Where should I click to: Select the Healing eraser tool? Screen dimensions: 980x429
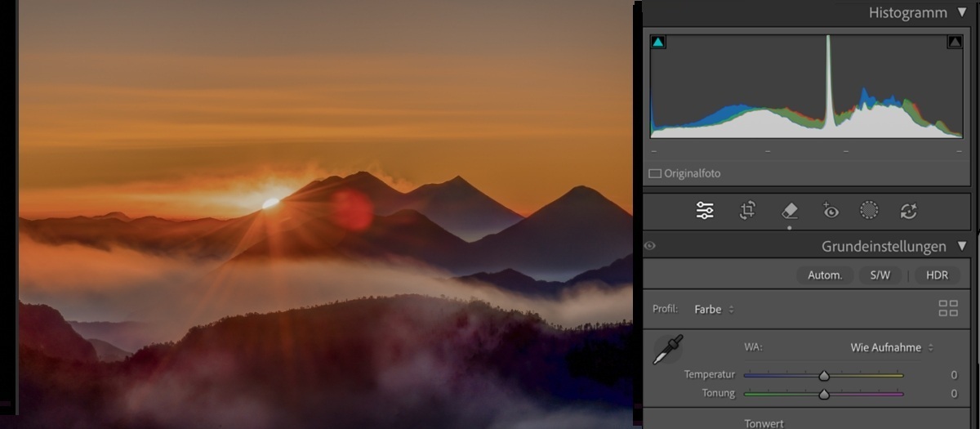pyautogui.click(x=789, y=211)
